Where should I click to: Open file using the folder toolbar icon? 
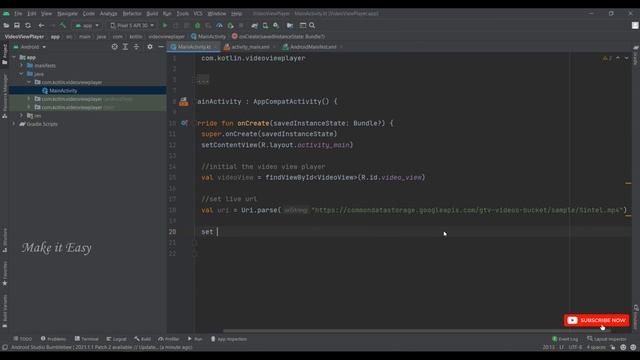pyautogui.click(x=6, y=25)
